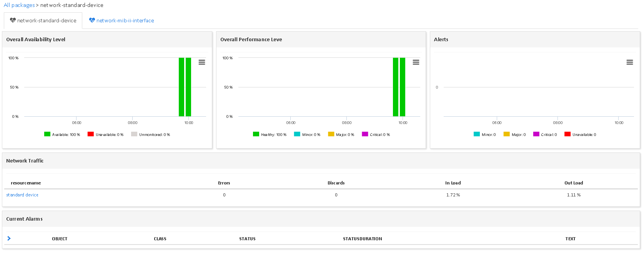Viewport: 644px width, 258px height.
Task: Click heartbeat icon on network-standard-device tab
Action: tap(13, 20)
